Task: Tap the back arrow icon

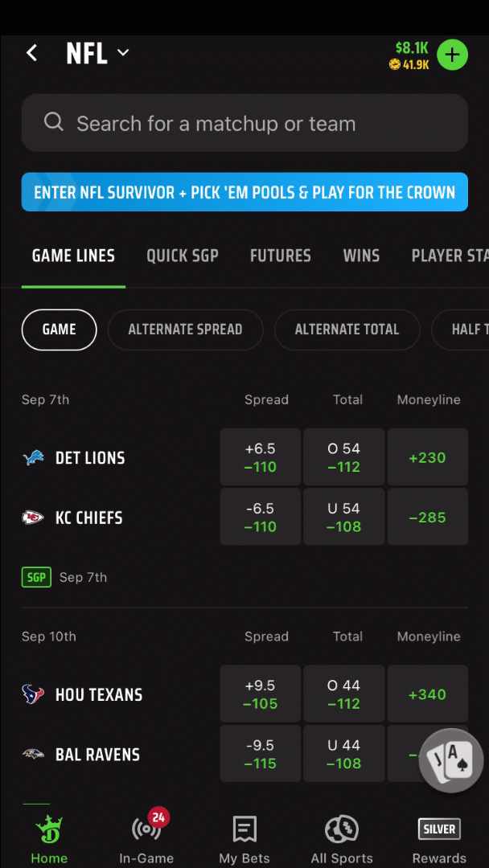Action: 32,53
